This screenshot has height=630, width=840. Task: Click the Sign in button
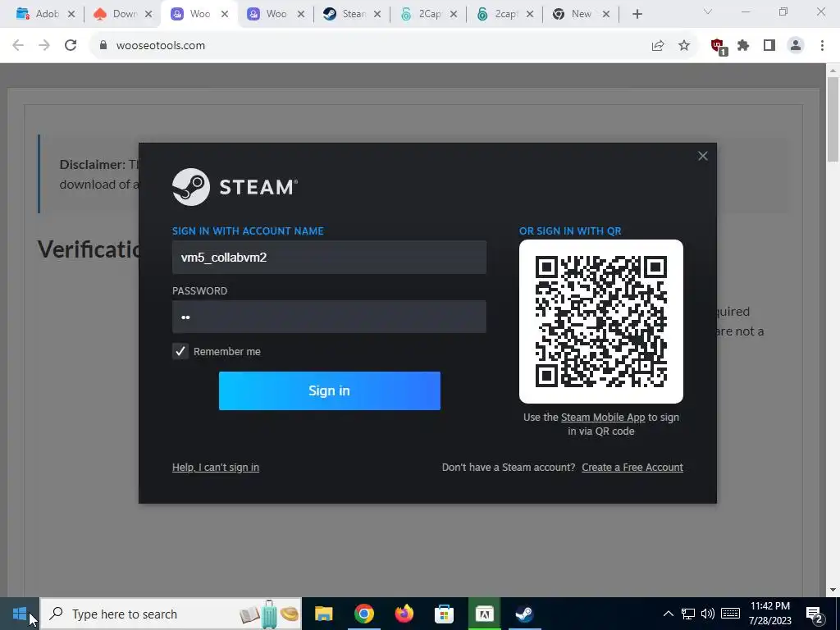[x=330, y=390]
